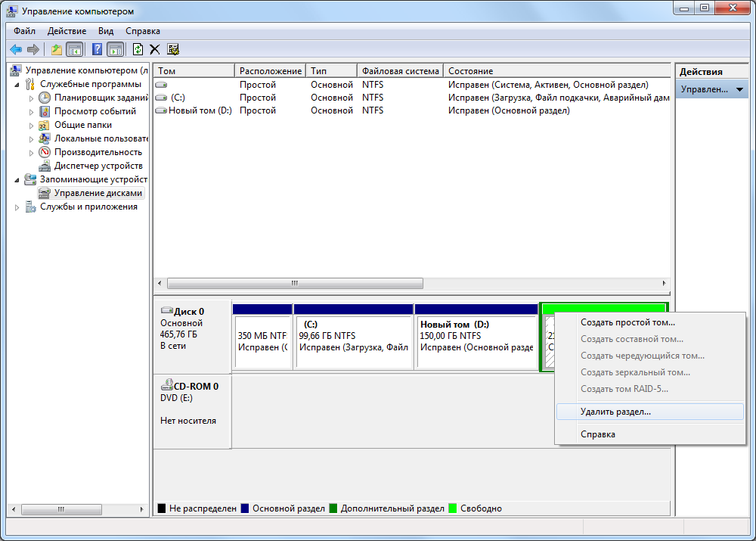Toggle the console tree show/hide button

pos(75,49)
